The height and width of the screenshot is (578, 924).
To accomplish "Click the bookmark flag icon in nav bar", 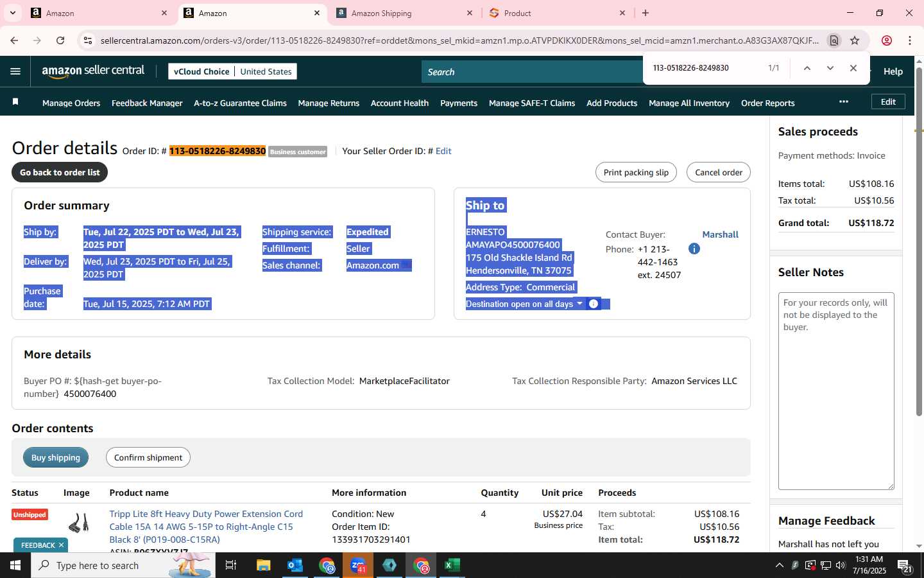I will [15, 102].
